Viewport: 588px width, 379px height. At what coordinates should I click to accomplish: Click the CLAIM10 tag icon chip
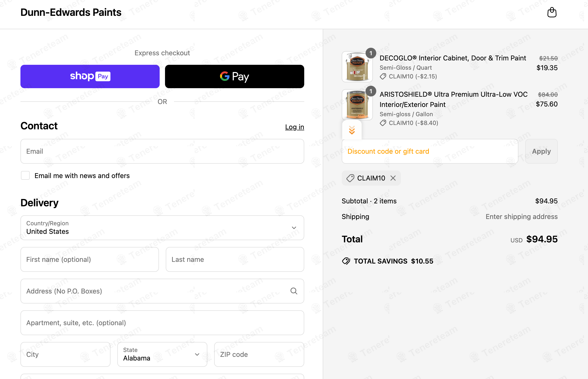[350, 178]
